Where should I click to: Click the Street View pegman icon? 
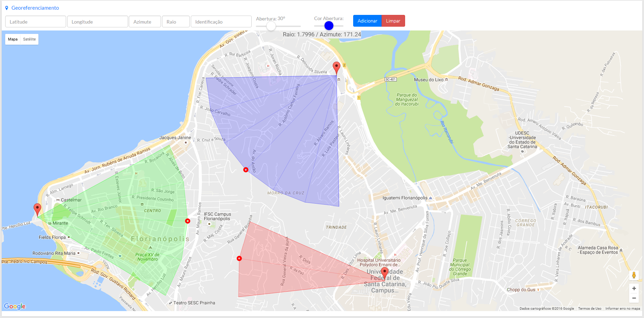click(634, 275)
